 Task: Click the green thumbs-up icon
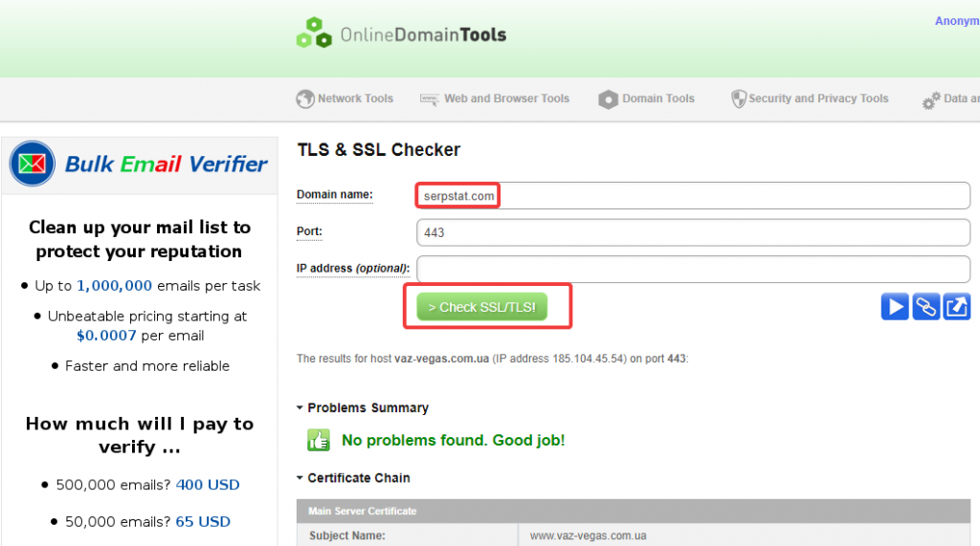point(318,440)
